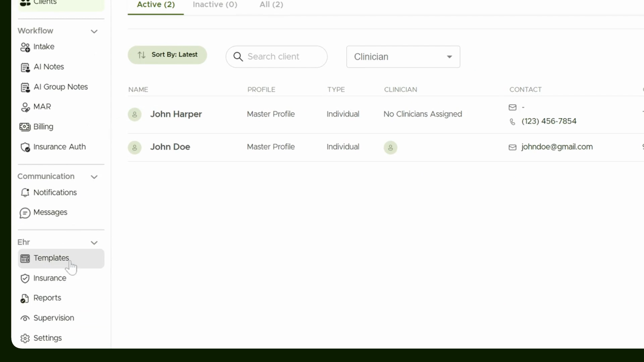Collapse the Workflow section chevron
Viewport: 644px width, 362px height.
(x=94, y=31)
